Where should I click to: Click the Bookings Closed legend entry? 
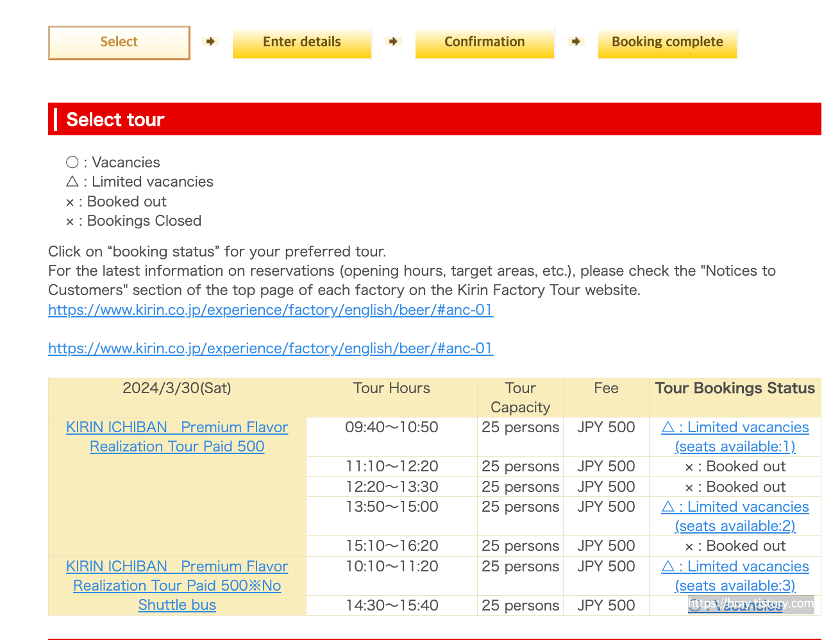(133, 221)
